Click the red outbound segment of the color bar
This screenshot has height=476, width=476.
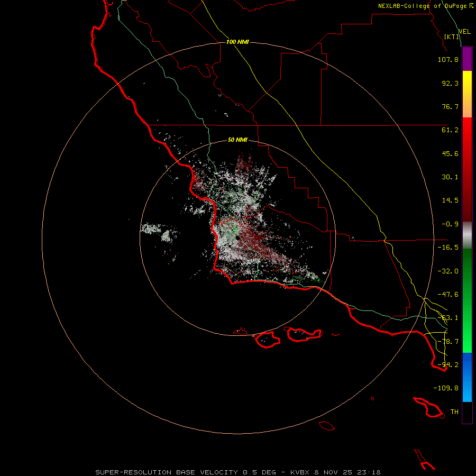pos(467,169)
